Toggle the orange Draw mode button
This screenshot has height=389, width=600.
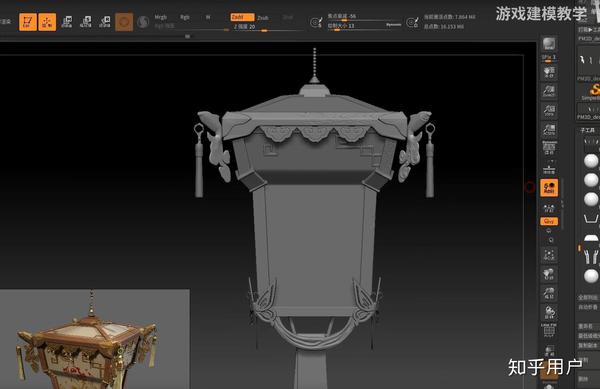pos(47,22)
